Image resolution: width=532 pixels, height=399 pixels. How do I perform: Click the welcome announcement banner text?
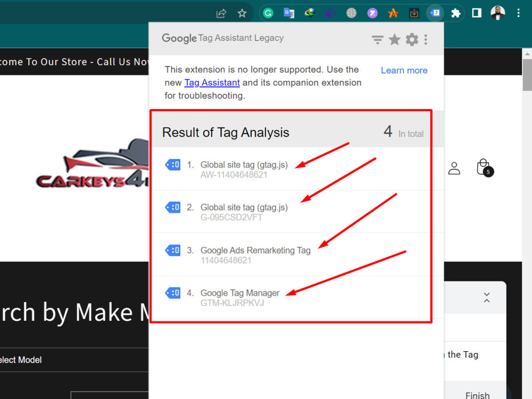[x=74, y=62]
